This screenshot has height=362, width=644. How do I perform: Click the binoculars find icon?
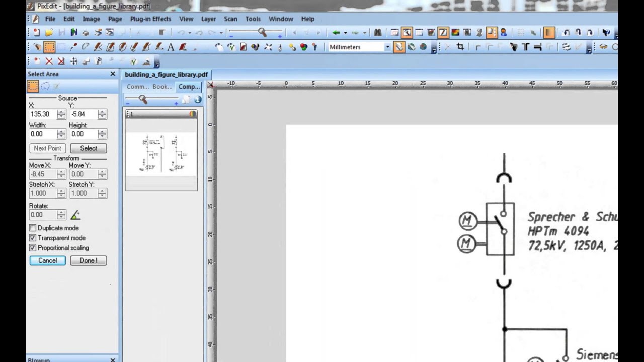point(378,33)
